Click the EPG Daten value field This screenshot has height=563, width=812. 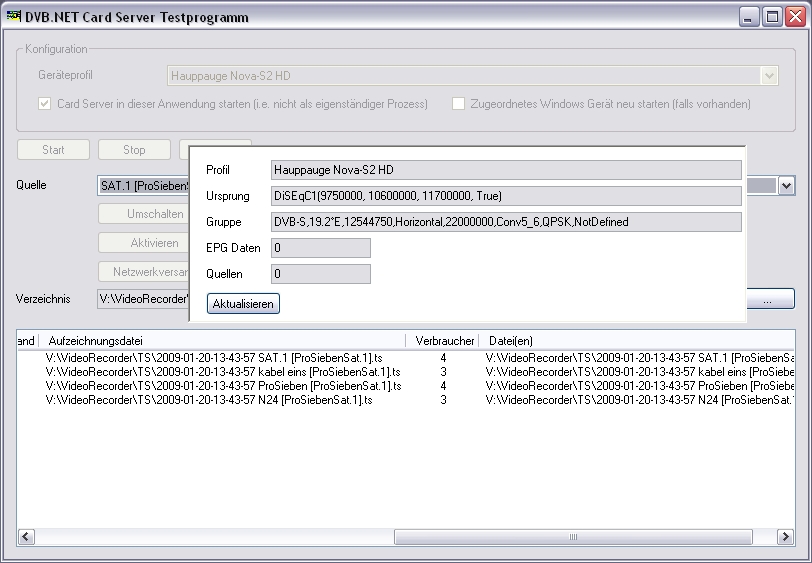(320, 248)
